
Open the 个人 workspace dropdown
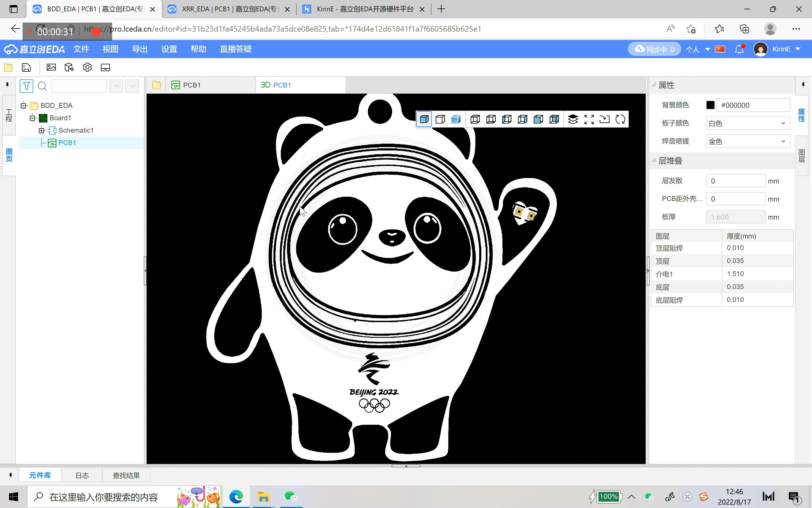[698, 49]
